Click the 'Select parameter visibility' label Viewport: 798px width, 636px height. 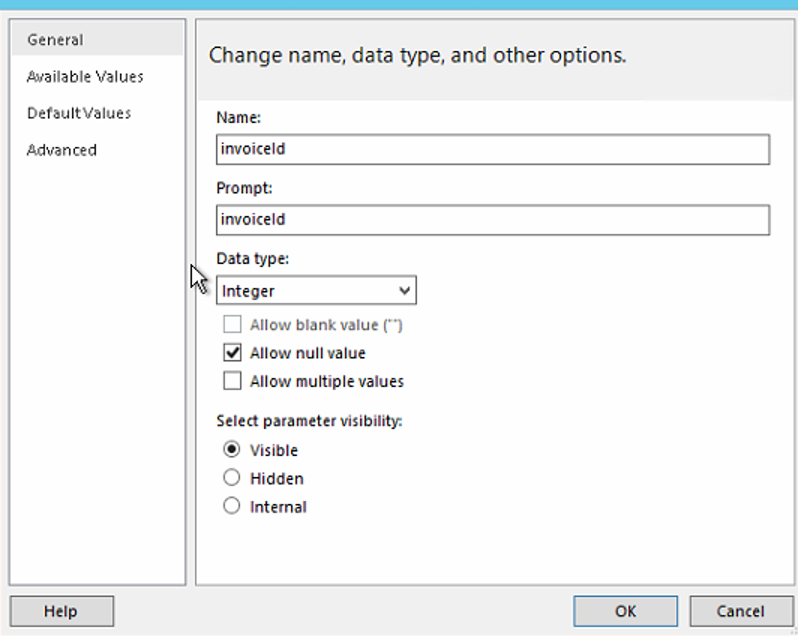(309, 421)
